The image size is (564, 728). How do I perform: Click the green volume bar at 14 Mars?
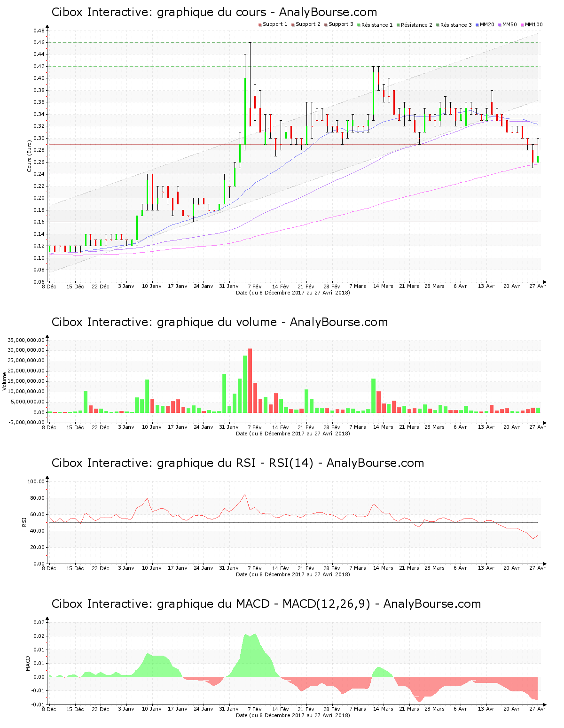coord(374,395)
